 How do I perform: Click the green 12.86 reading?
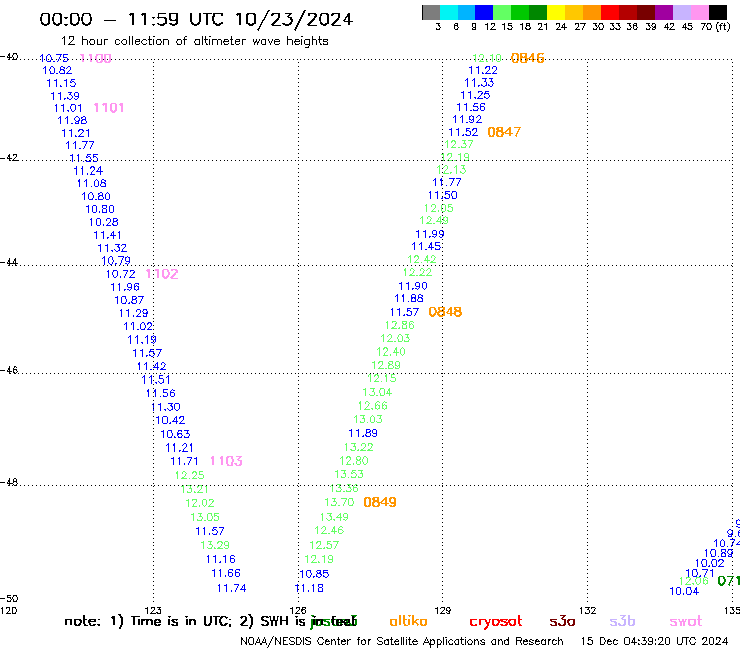(400, 325)
